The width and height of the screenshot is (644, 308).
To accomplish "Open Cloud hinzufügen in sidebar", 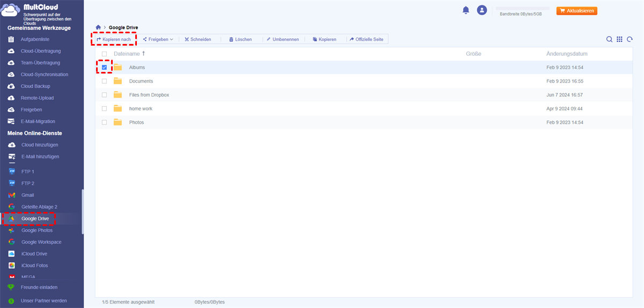I will [x=40, y=145].
